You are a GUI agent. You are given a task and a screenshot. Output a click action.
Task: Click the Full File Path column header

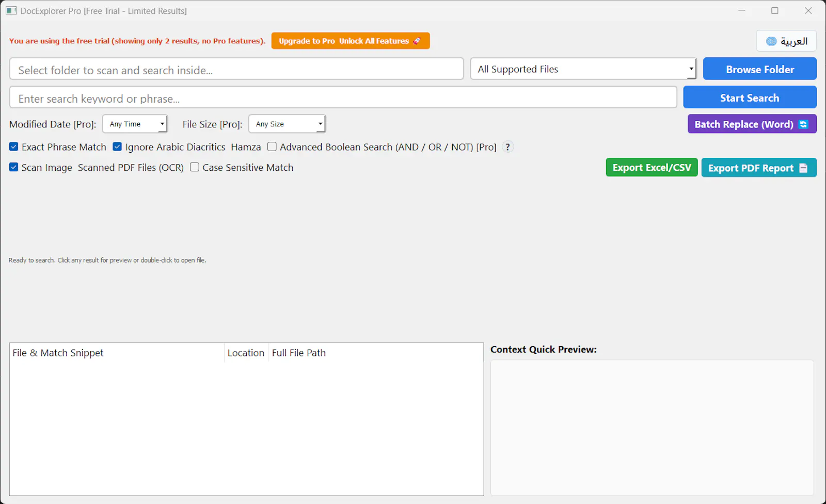pyautogui.click(x=376, y=353)
